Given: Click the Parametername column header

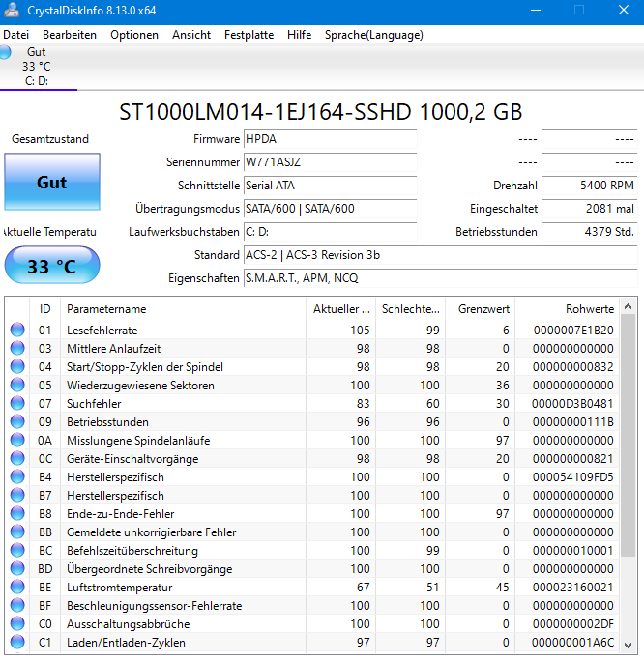Looking at the screenshot, I should click(x=183, y=309).
